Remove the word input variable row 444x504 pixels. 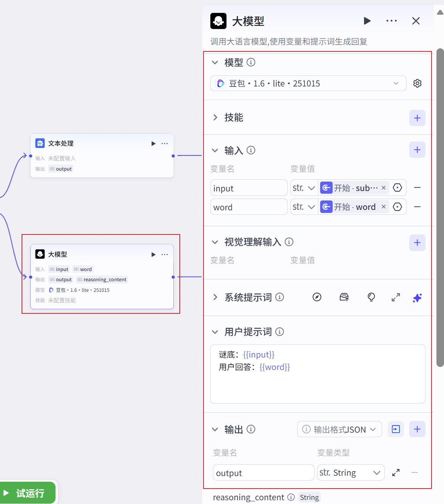tap(417, 207)
